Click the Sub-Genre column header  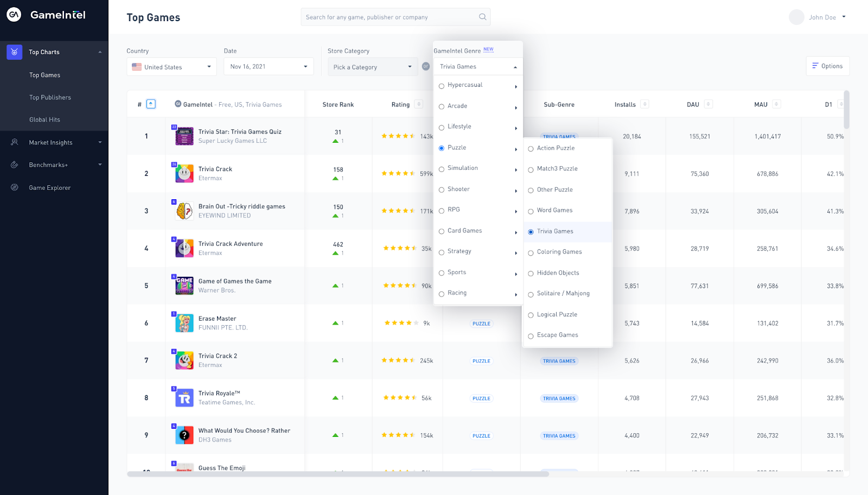coord(559,104)
